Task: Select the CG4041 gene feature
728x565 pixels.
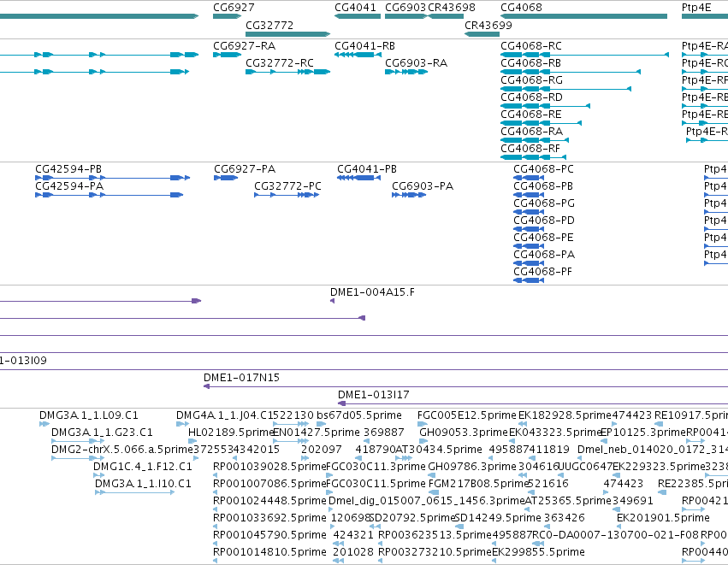Action: [x=358, y=16]
